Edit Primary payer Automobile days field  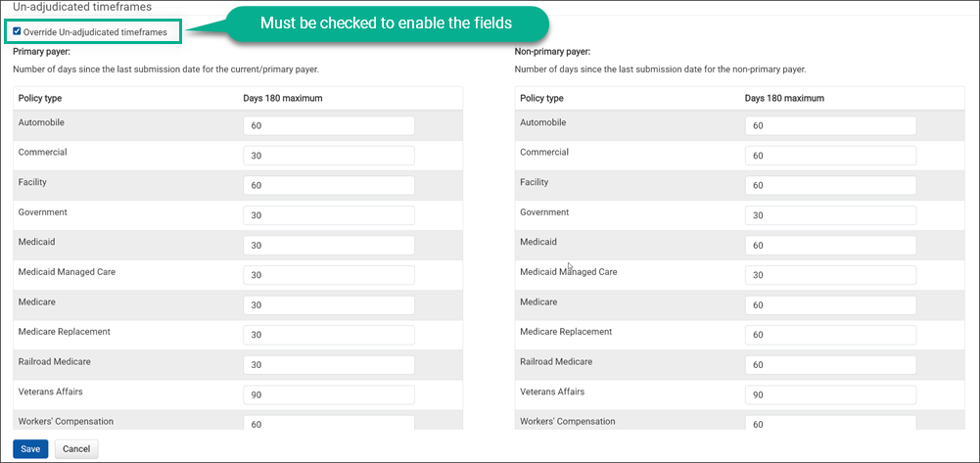click(329, 125)
